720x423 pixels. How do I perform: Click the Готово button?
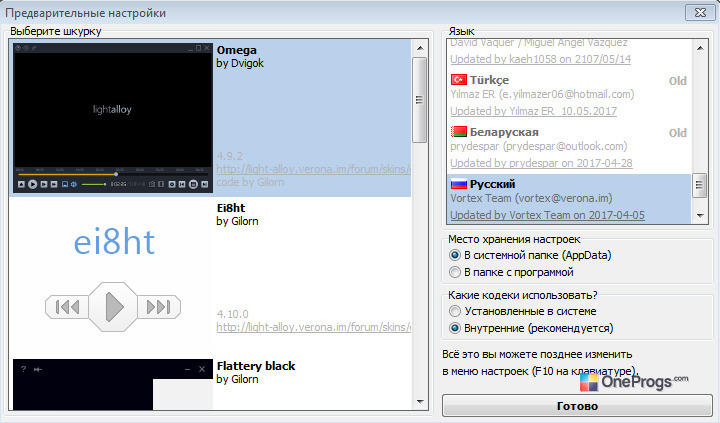[x=577, y=406]
